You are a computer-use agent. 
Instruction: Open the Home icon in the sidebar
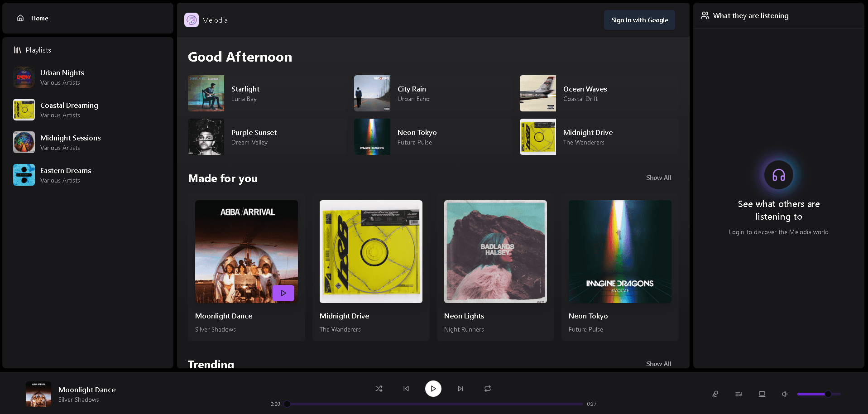click(20, 18)
